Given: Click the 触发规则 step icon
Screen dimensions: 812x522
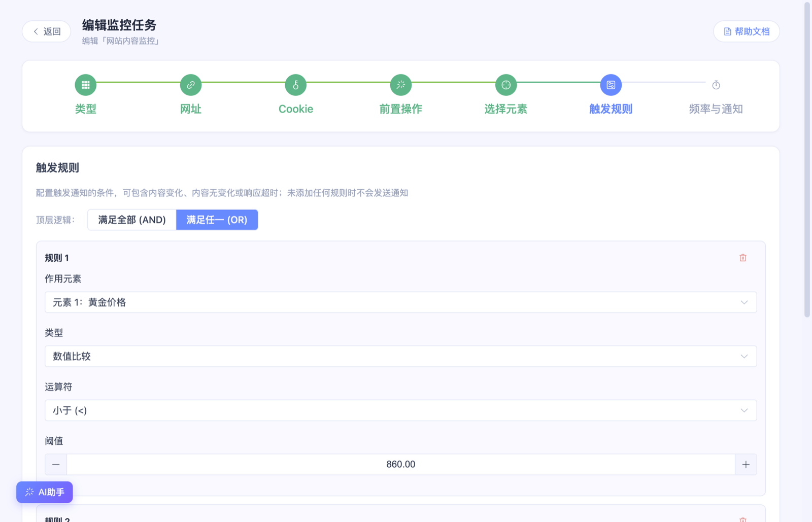Looking at the screenshot, I should pyautogui.click(x=611, y=85).
